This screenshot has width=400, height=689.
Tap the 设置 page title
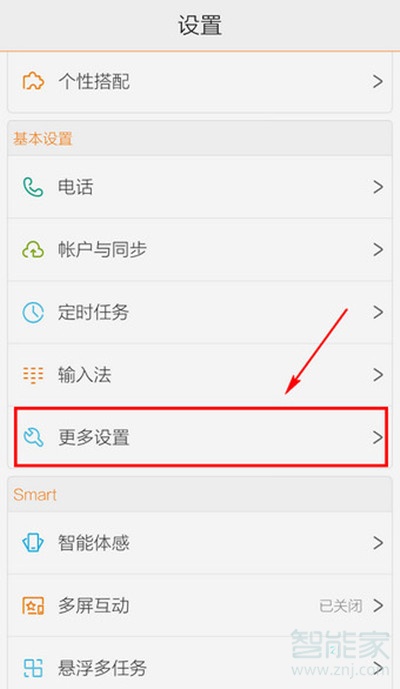click(x=200, y=25)
